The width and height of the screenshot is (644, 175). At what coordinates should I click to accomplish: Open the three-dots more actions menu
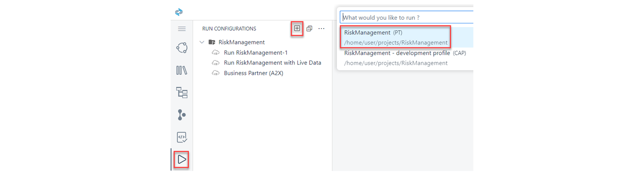point(321,29)
